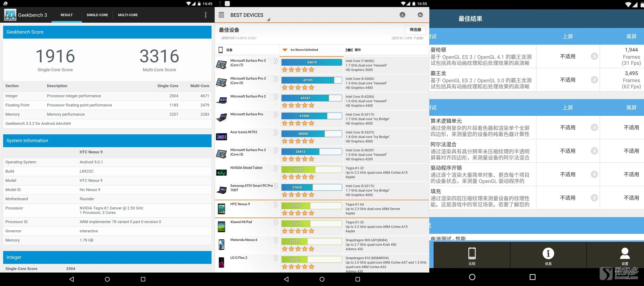The width and height of the screenshot is (644, 286).
Task: Click the Integer row in score table
Action: [107, 96]
